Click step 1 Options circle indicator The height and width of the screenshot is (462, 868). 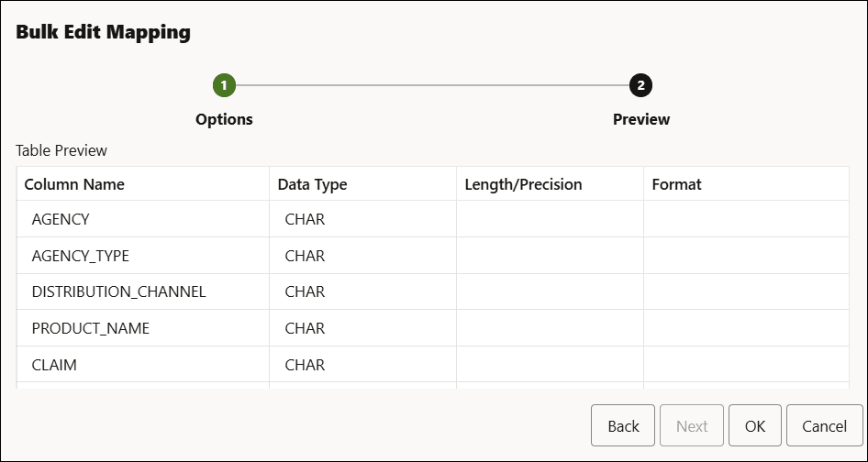[x=224, y=85]
